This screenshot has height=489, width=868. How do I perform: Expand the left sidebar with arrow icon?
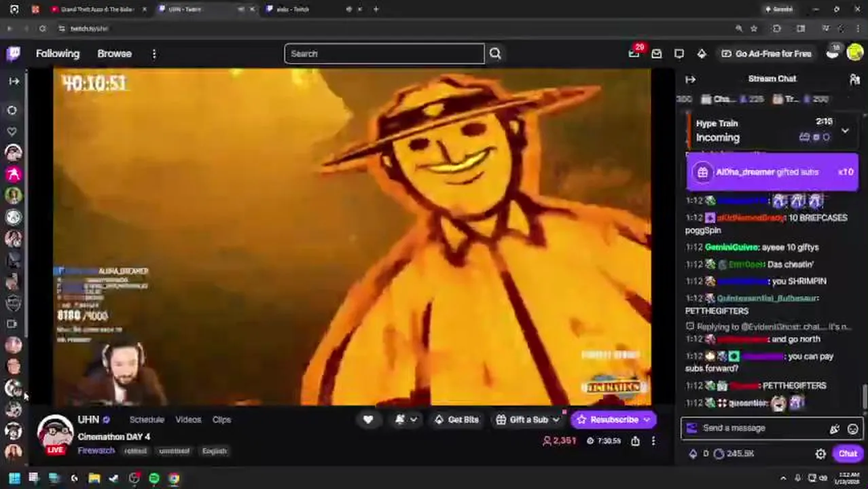click(x=14, y=81)
